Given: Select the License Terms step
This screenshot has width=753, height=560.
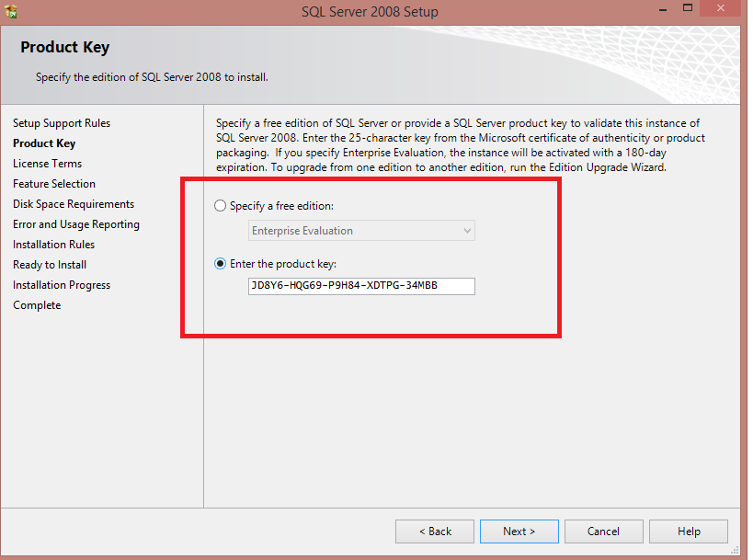Looking at the screenshot, I should (48, 164).
